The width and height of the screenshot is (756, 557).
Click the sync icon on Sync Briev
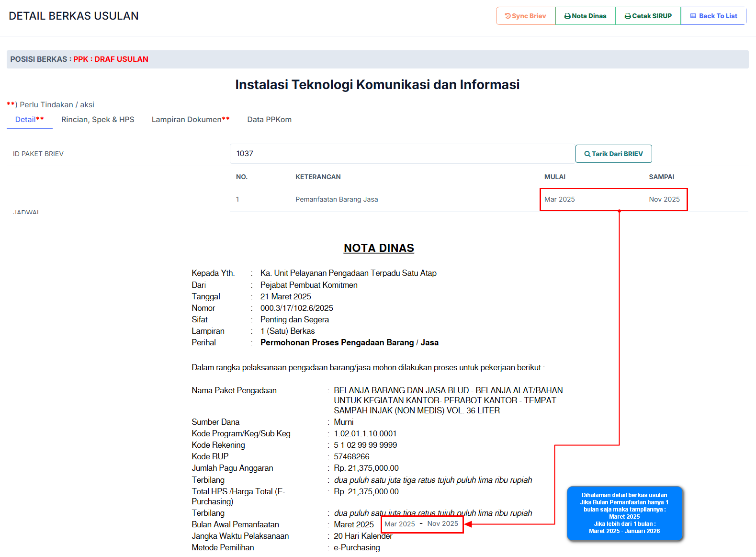point(508,16)
